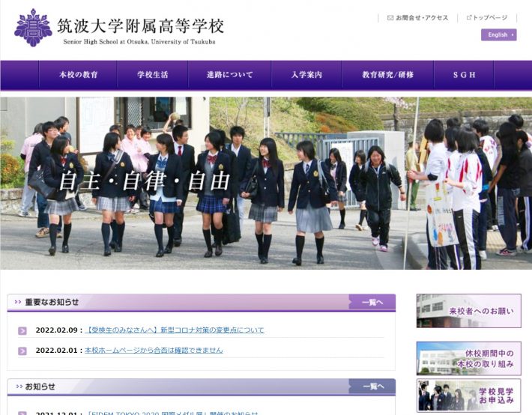This screenshot has height=415, width=532.
Task: Click date text 2022.02.09
Action: coord(57,330)
